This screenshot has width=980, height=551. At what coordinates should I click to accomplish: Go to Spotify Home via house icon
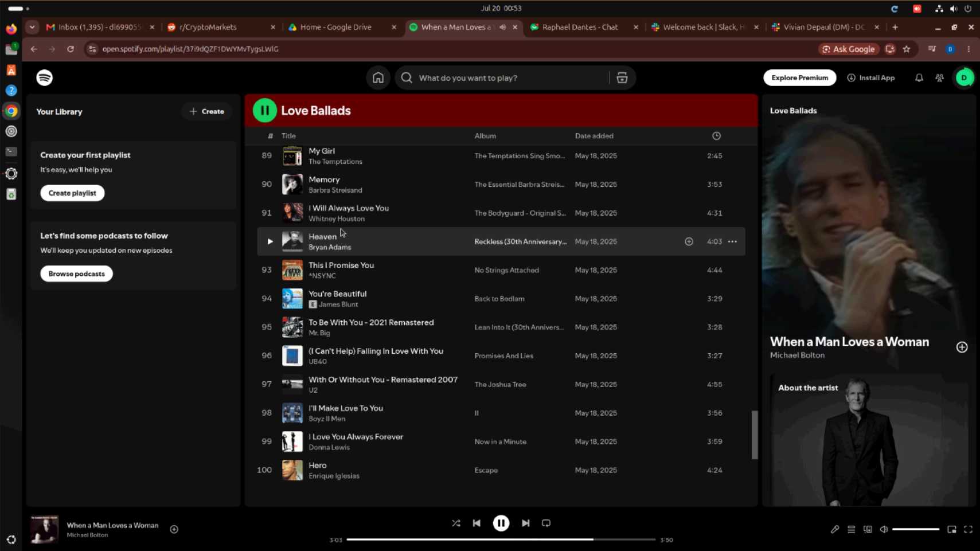tap(378, 78)
